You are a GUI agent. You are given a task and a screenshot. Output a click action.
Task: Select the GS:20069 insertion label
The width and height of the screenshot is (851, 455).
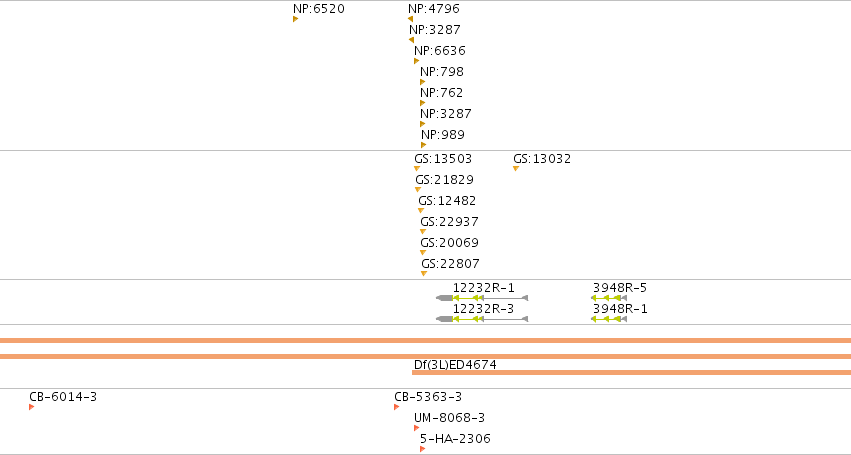(x=449, y=243)
